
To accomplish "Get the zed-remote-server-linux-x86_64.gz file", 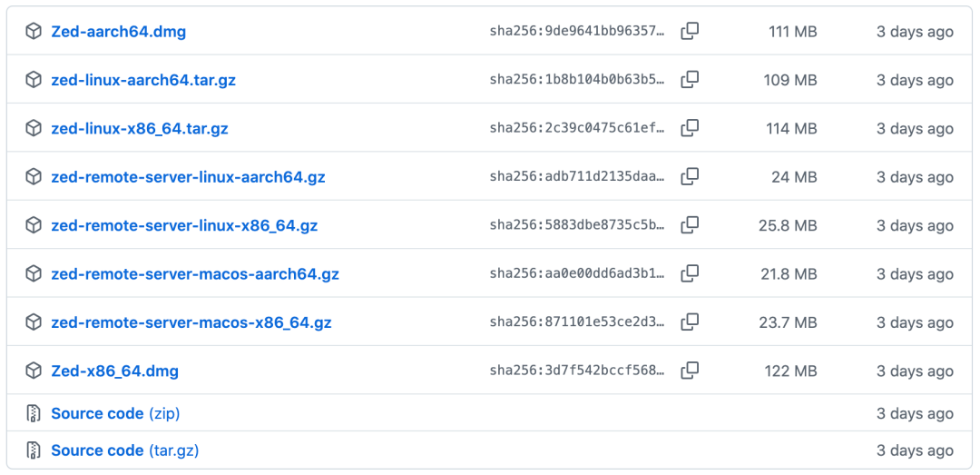I will [184, 225].
